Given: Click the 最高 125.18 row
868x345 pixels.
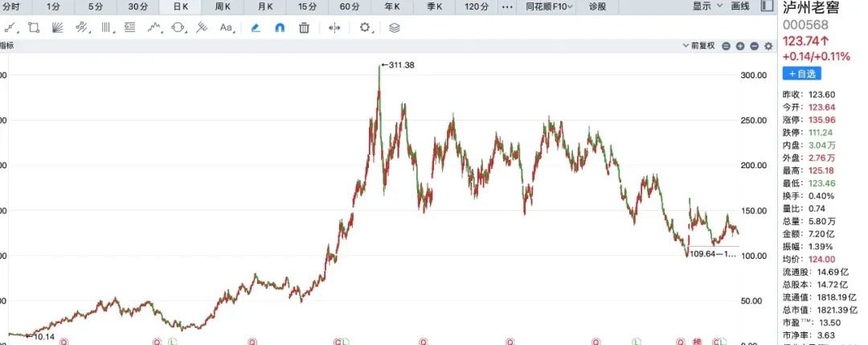Looking at the screenshot, I should (x=809, y=170).
